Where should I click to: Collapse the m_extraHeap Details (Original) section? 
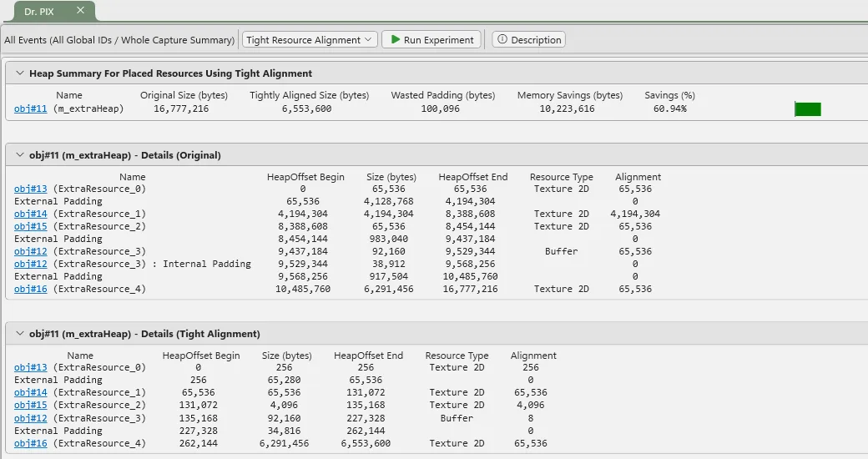pos(18,155)
